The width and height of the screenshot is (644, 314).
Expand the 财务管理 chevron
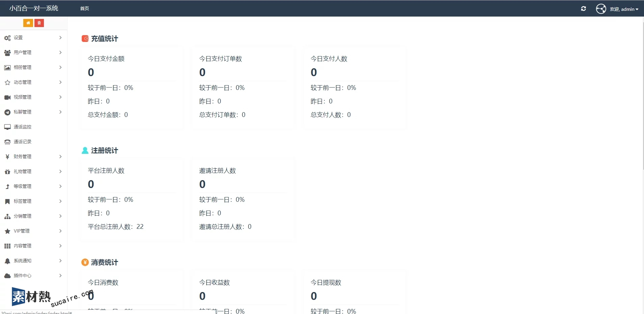(x=60, y=156)
